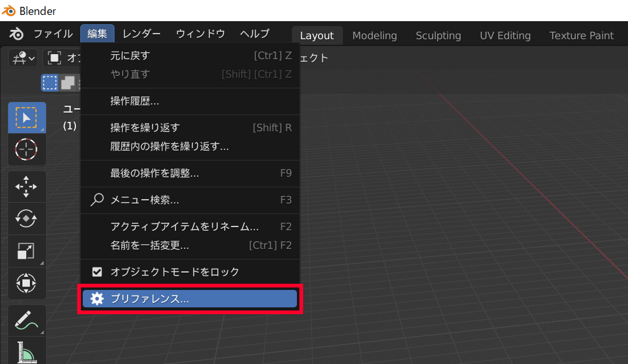Select the Move tool
This screenshot has width=628, height=364.
click(27, 186)
